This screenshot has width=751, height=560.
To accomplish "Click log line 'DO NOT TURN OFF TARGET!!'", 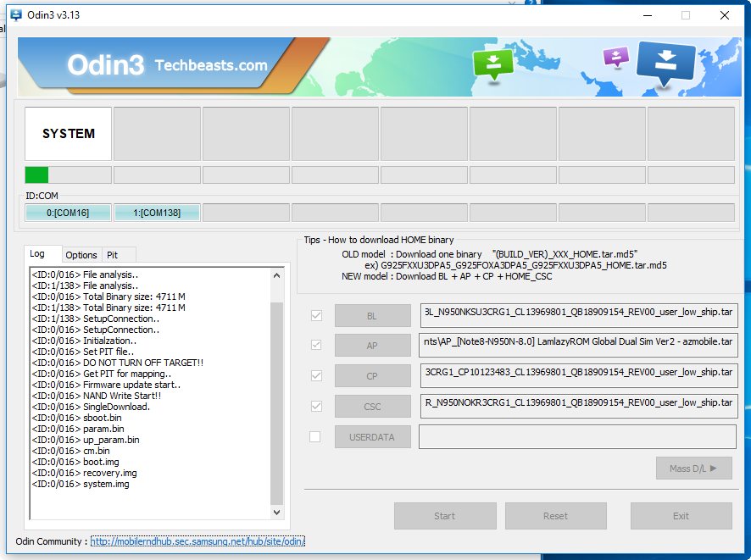I will pos(117,363).
